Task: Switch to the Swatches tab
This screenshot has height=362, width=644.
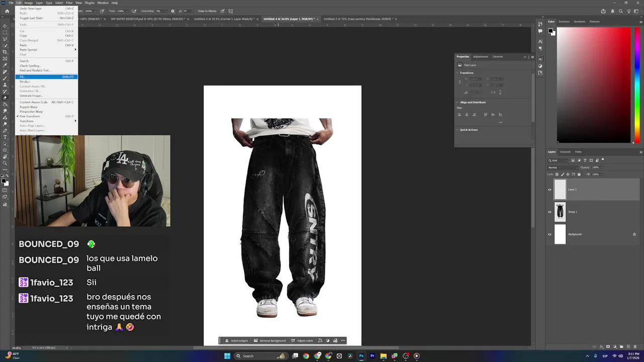Action: tap(564, 22)
